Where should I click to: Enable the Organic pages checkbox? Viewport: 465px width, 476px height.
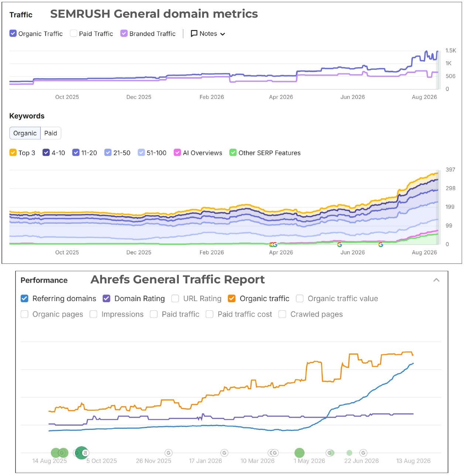point(24,314)
